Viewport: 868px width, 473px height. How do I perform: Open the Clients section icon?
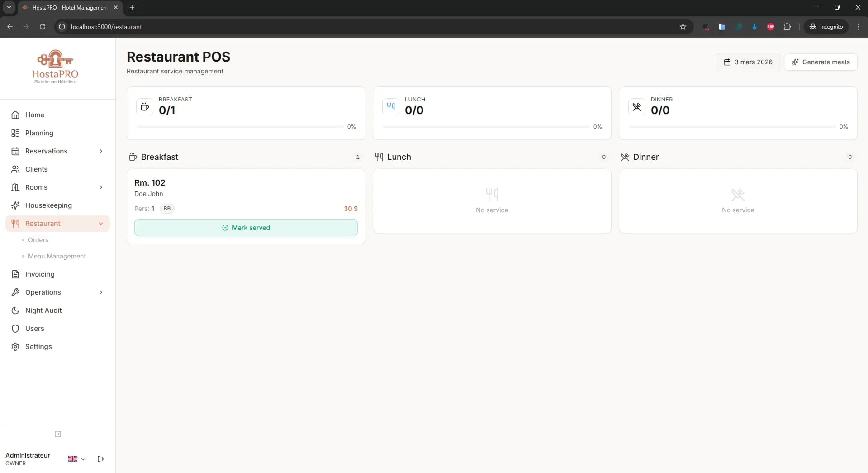coord(15,169)
